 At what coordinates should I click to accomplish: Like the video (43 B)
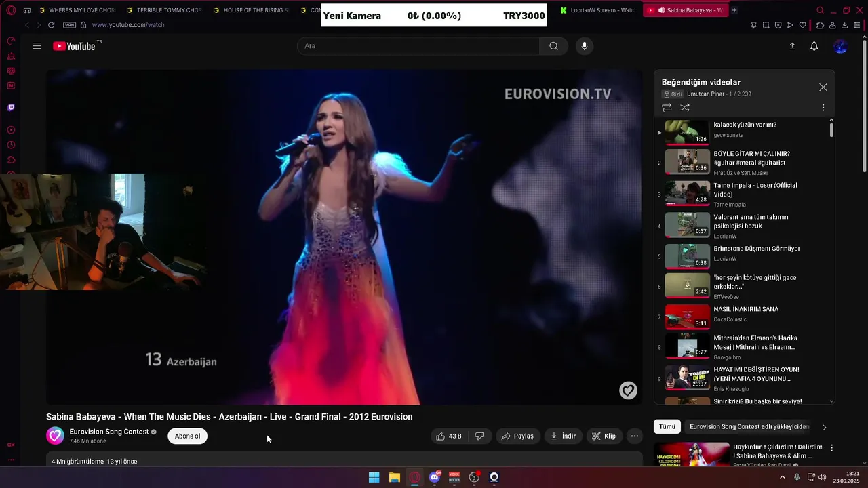pos(449,436)
